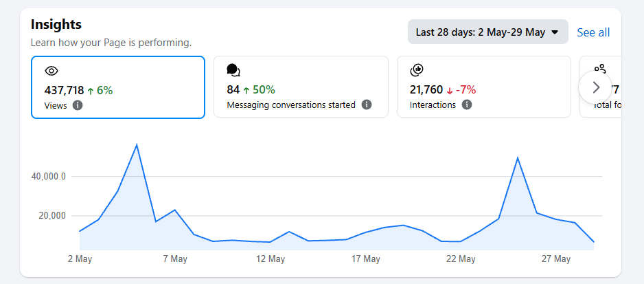Click the eye icon in Views card
The width and height of the screenshot is (644, 284).
pyautogui.click(x=51, y=71)
